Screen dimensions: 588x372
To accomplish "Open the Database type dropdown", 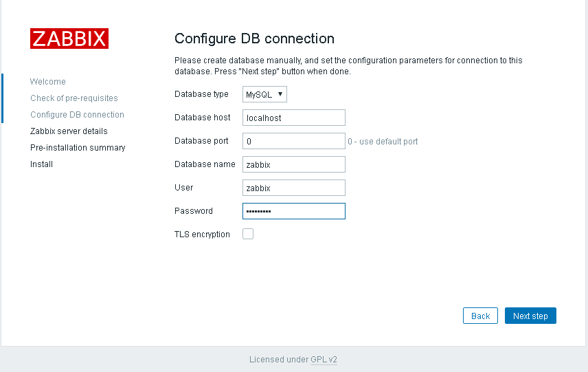I will 264,94.
